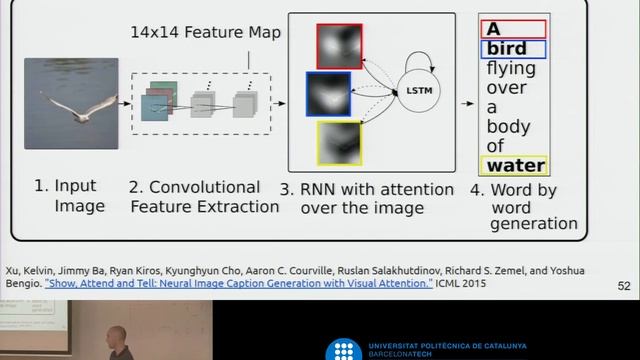
Task: Click the word 'over' in caption
Action: click(x=507, y=88)
